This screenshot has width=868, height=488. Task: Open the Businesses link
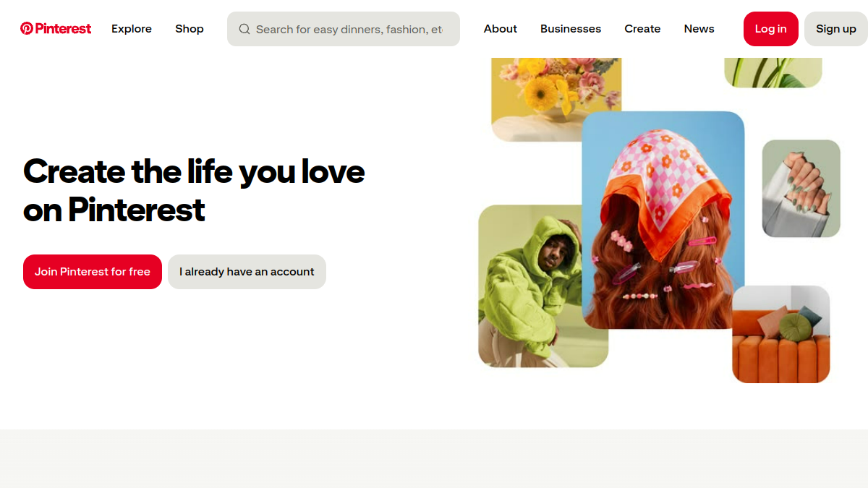pyautogui.click(x=571, y=29)
